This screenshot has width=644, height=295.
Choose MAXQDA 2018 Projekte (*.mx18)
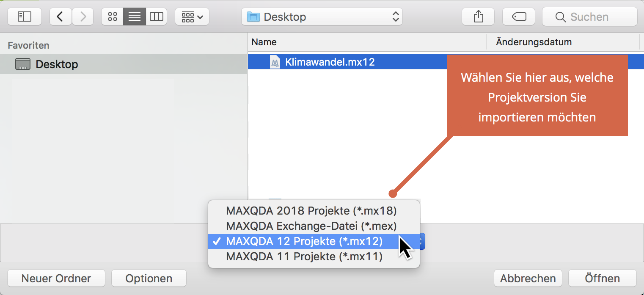(x=314, y=210)
